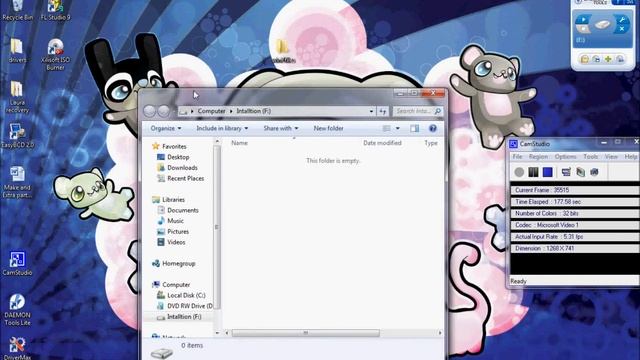Stop recording with blue square button in CamStudio

547,172
